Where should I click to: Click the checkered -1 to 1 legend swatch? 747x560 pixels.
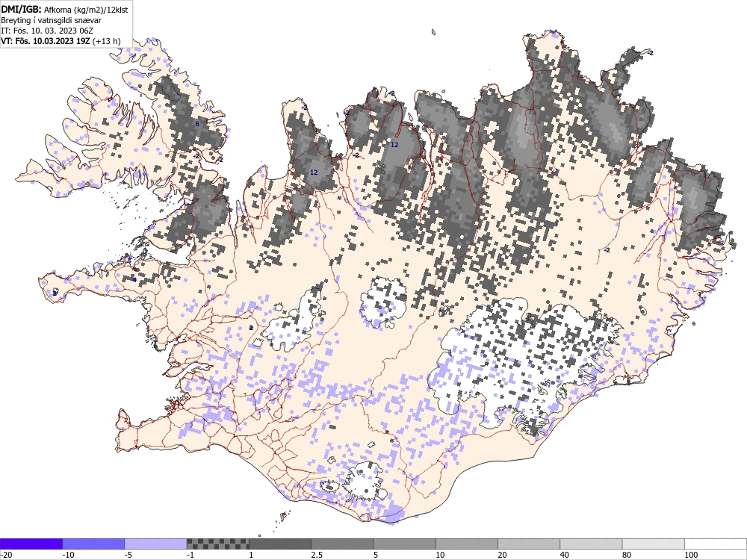point(217,544)
